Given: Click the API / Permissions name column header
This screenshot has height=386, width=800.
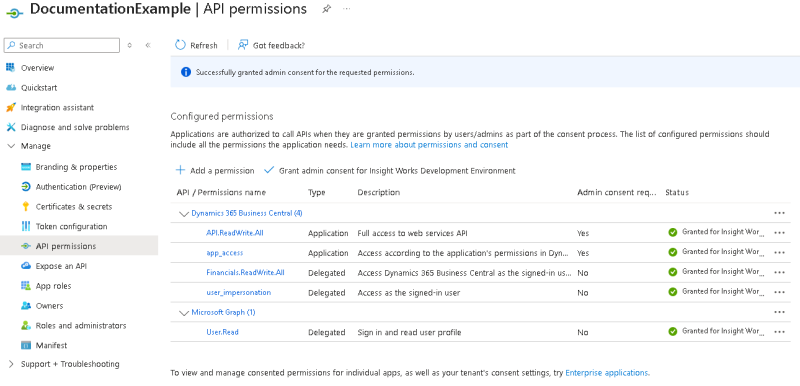Looking at the screenshot, I should click(x=221, y=192).
